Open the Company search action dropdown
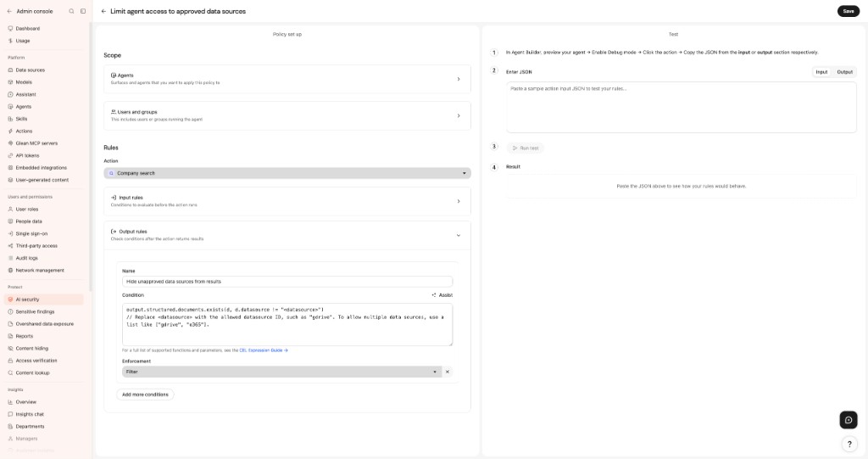 [287, 173]
